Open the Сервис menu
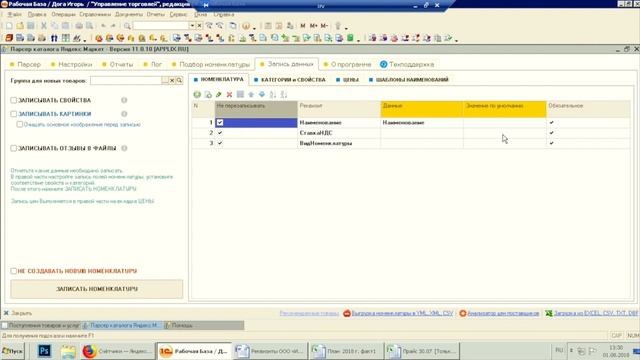This screenshot has width=640, height=360. coord(178,14)
